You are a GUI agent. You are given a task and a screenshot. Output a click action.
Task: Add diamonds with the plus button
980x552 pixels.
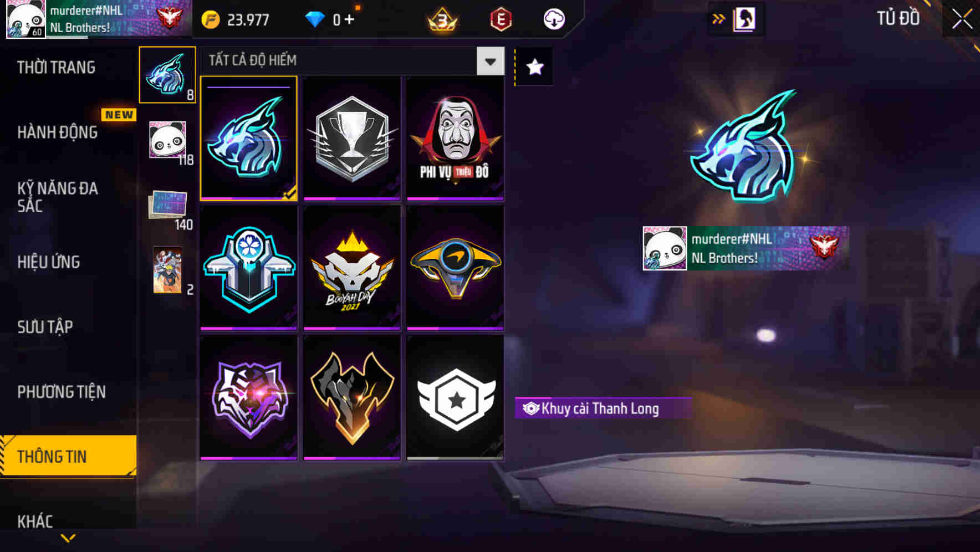tap(349, 19)
